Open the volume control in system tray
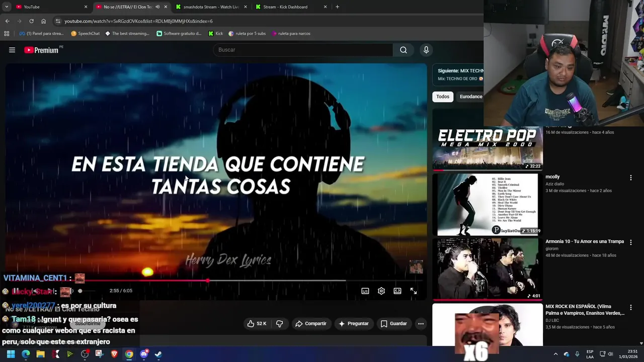 coord(610,354)
